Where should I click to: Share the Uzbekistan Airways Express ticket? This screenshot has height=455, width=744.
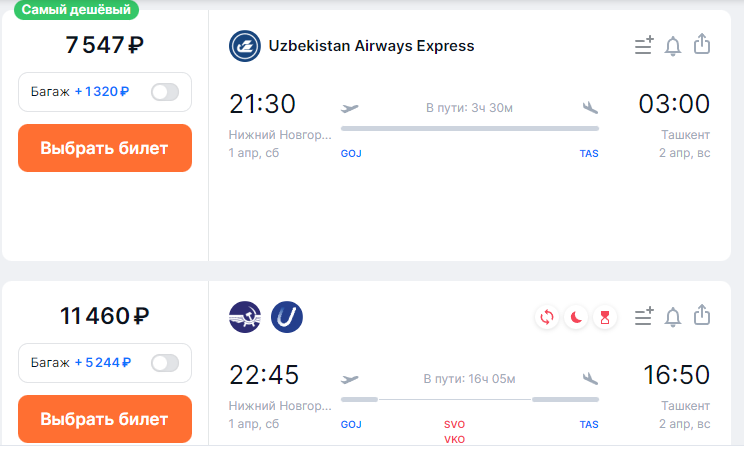point(702,45)
